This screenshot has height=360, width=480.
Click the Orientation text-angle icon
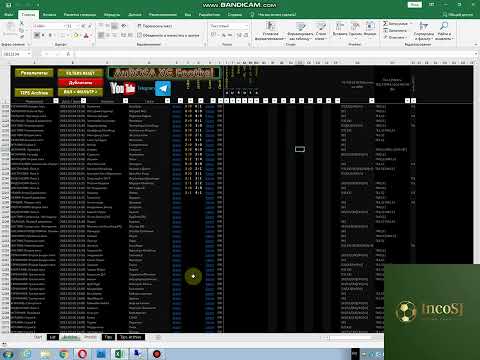(124, 26)
